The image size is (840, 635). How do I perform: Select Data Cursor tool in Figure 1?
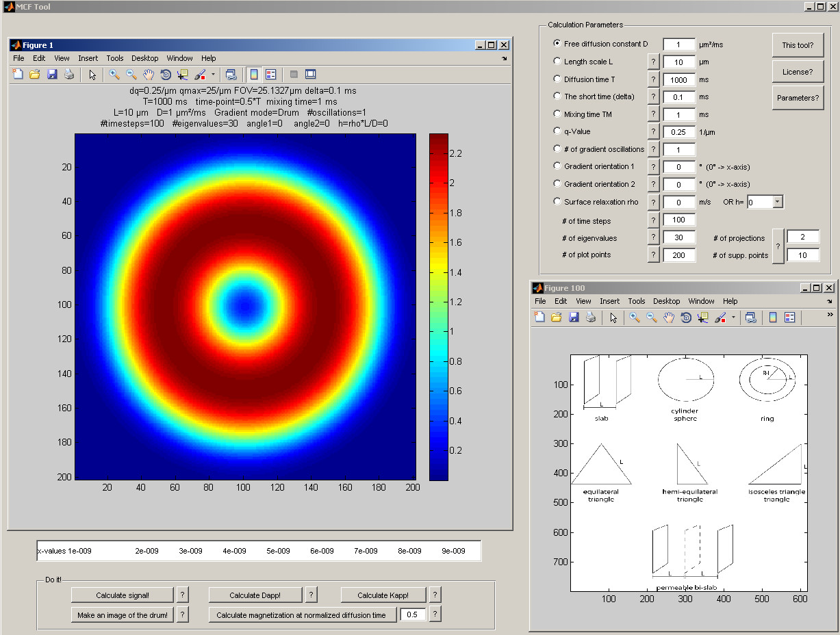(x=183, y=74)
